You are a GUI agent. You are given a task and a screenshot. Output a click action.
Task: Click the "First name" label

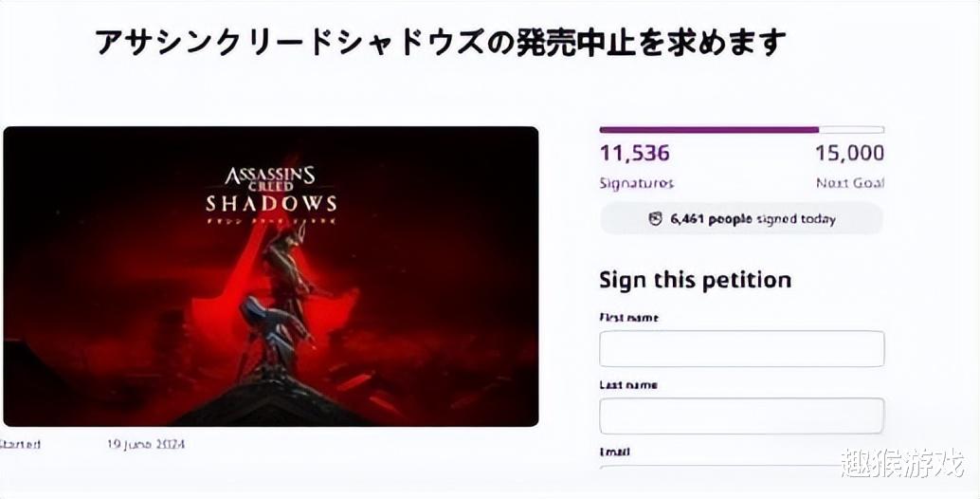pyautogui.click(x=628, y=318)
